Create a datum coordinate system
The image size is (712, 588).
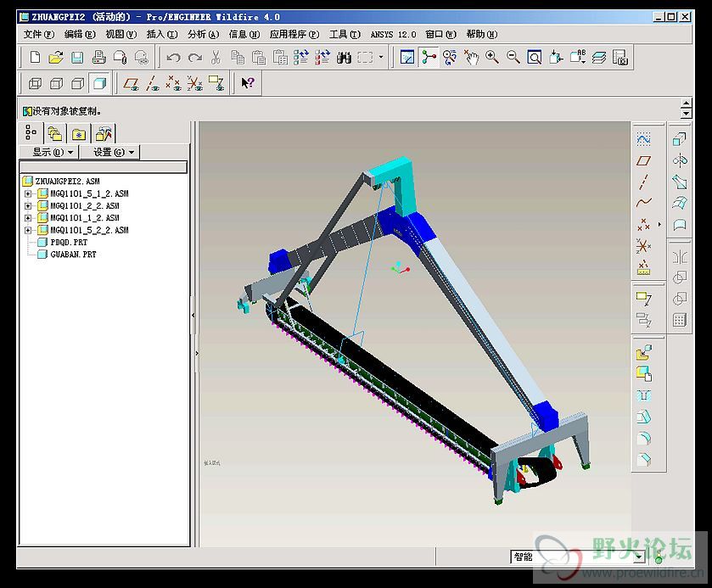643,246
